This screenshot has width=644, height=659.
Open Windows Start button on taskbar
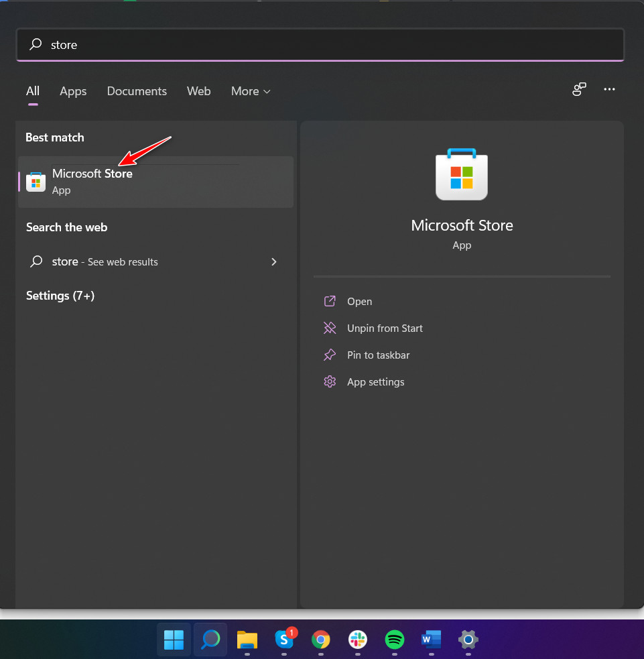174,640
